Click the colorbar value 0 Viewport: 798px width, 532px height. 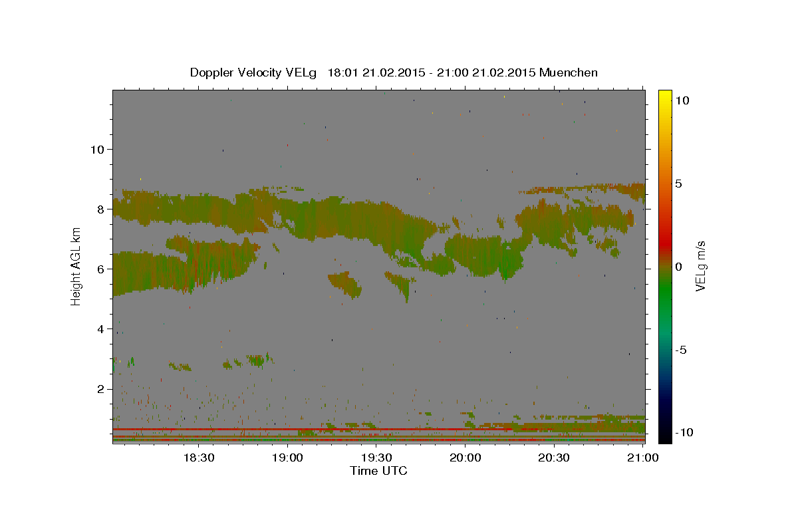coord(678,267)
